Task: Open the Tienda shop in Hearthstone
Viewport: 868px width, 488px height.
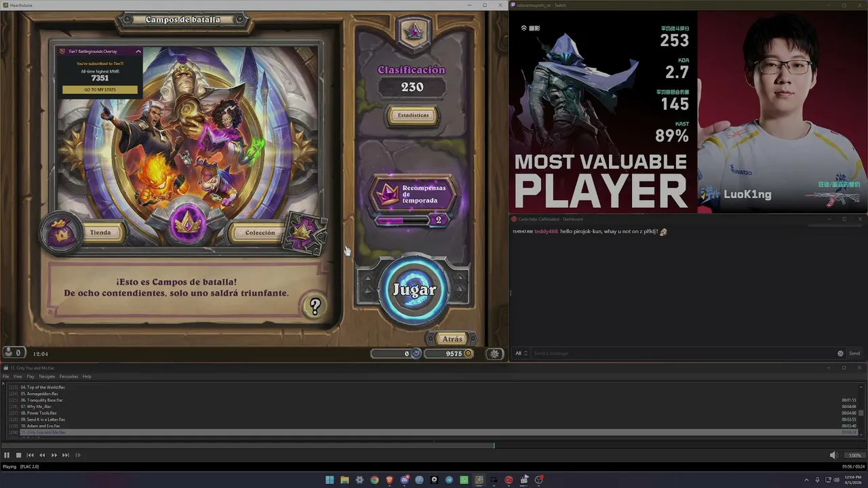Action: [100, 232]
